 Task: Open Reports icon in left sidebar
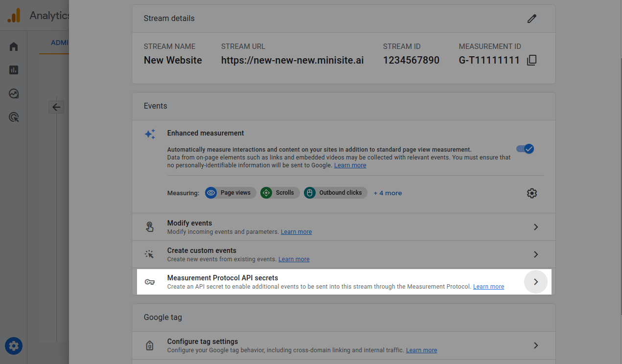(x=14, y=70)
